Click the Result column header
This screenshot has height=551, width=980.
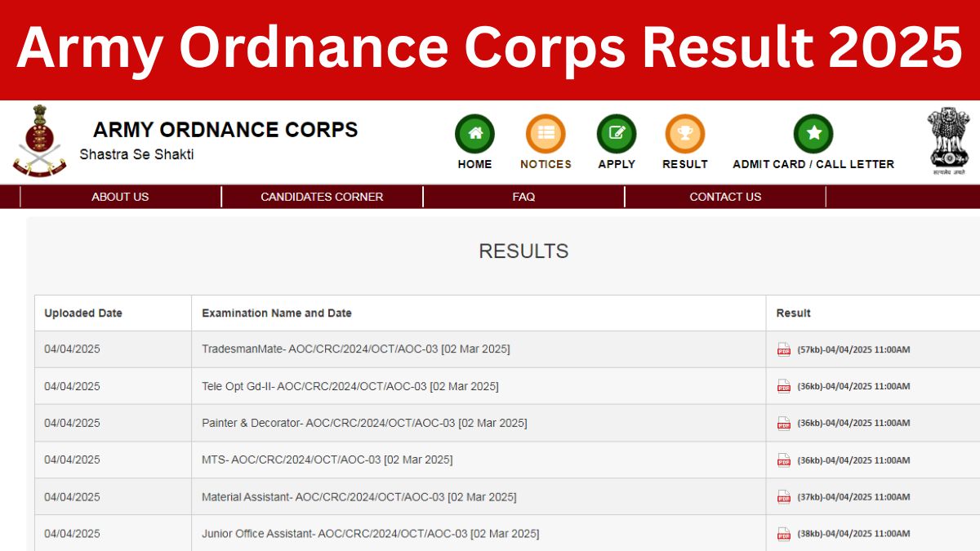[x=794, y=313]
